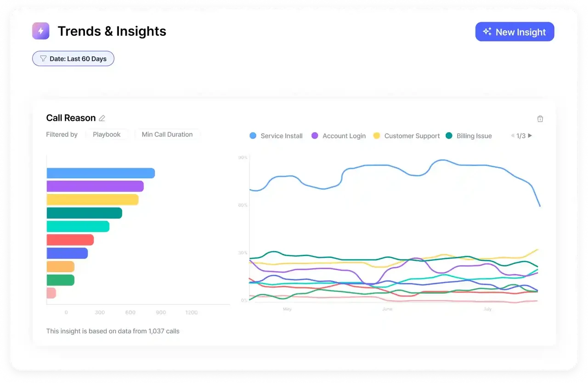This screenshot has width=588, height=383.
Task: Toggle Account Login series in legend
Action: coord(339,136)
